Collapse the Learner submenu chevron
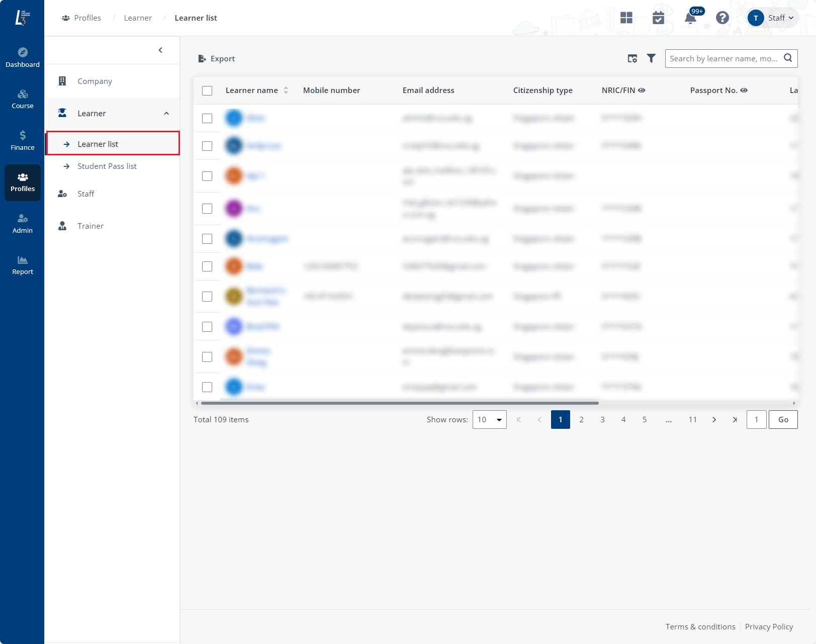Screen dimensions: 816x644 [x=166, y=114]
